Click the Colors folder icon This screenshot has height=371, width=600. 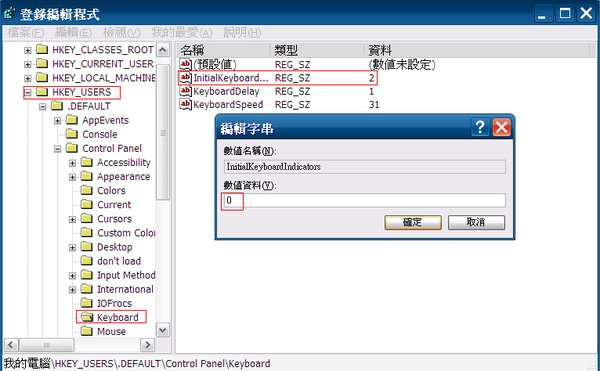(86, 190)
